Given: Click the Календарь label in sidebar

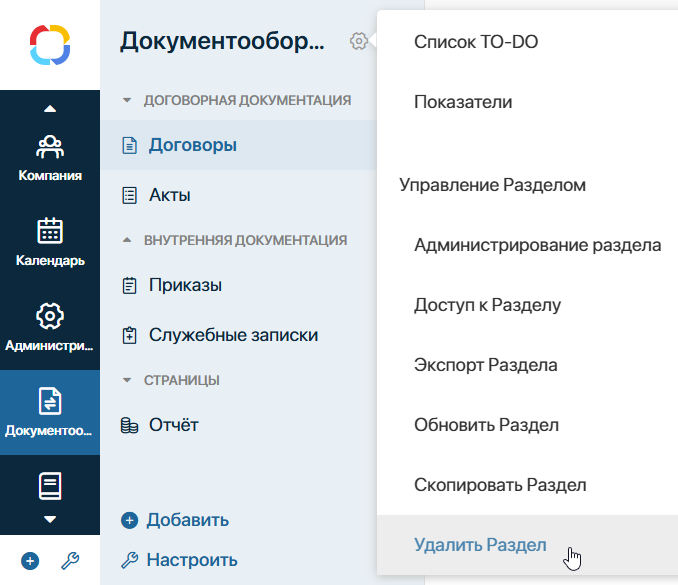Looking at the screenshot, I should [x=50, y=261].
